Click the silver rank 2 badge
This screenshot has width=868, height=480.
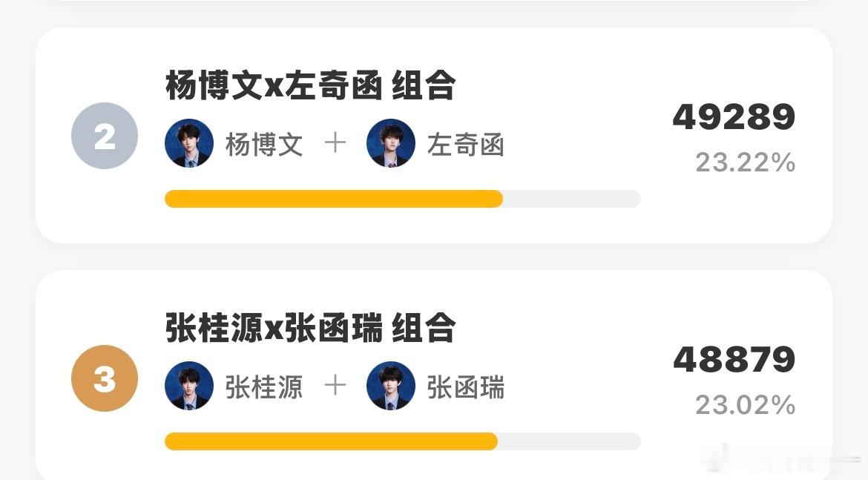click(x=105, y=136)
